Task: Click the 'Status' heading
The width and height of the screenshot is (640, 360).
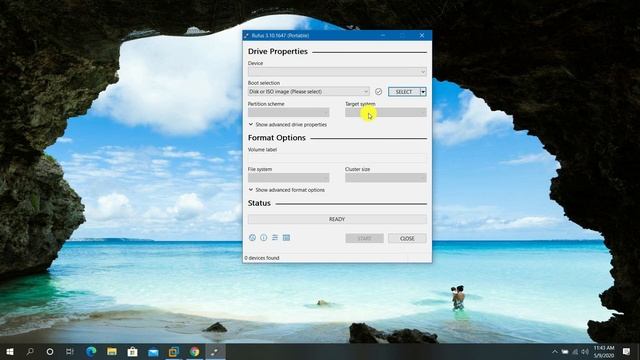Action: point(259,203)
